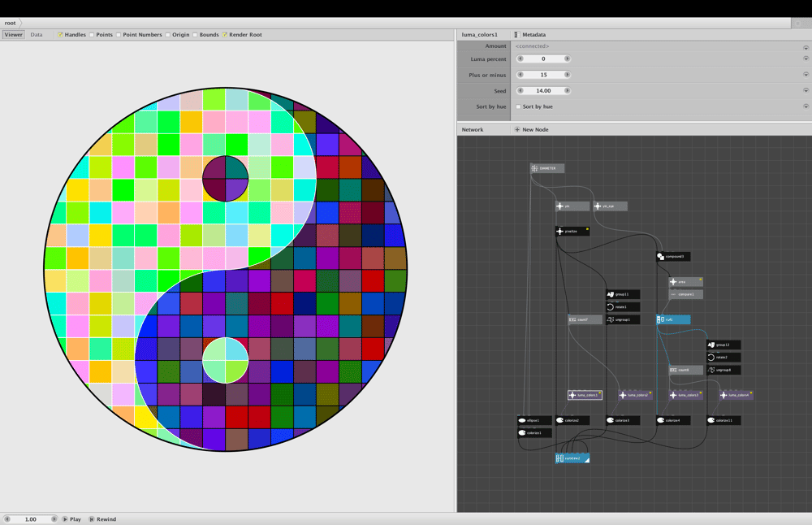Select the blue cull node under compare1
This screenshot has width=812, height=525.
pyautogui.click(x=673, y=319)
